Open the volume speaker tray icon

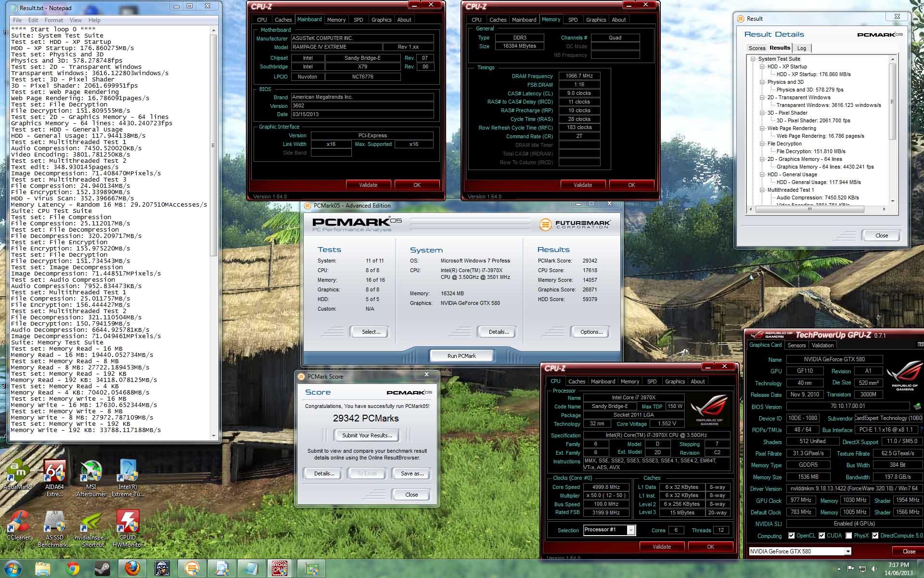[874, 569]
